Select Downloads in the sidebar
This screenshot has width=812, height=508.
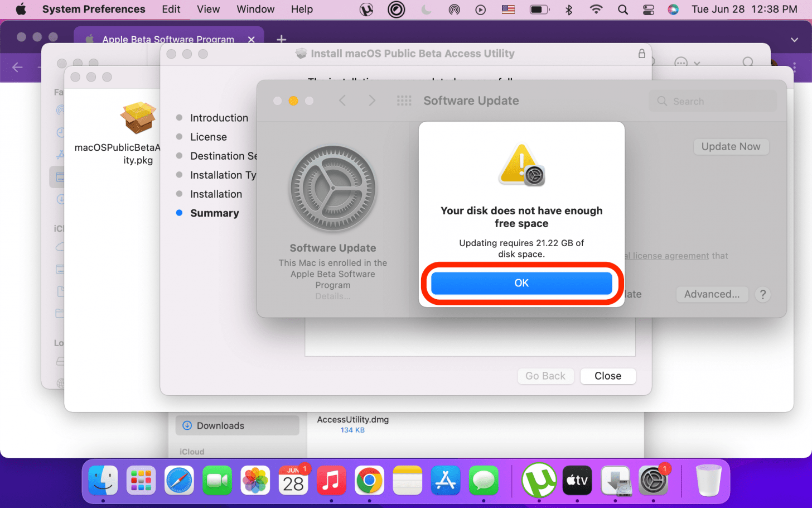tap(220, 425)
